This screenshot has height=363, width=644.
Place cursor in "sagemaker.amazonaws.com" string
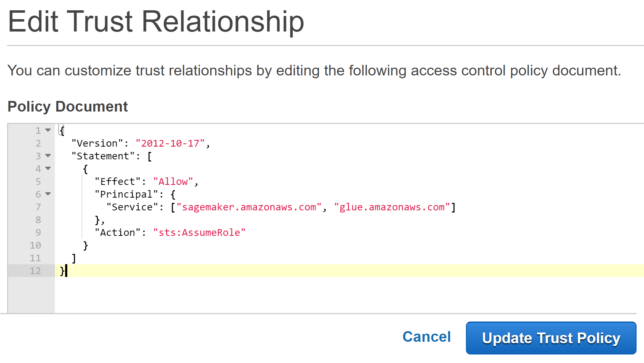coord(249,207)
